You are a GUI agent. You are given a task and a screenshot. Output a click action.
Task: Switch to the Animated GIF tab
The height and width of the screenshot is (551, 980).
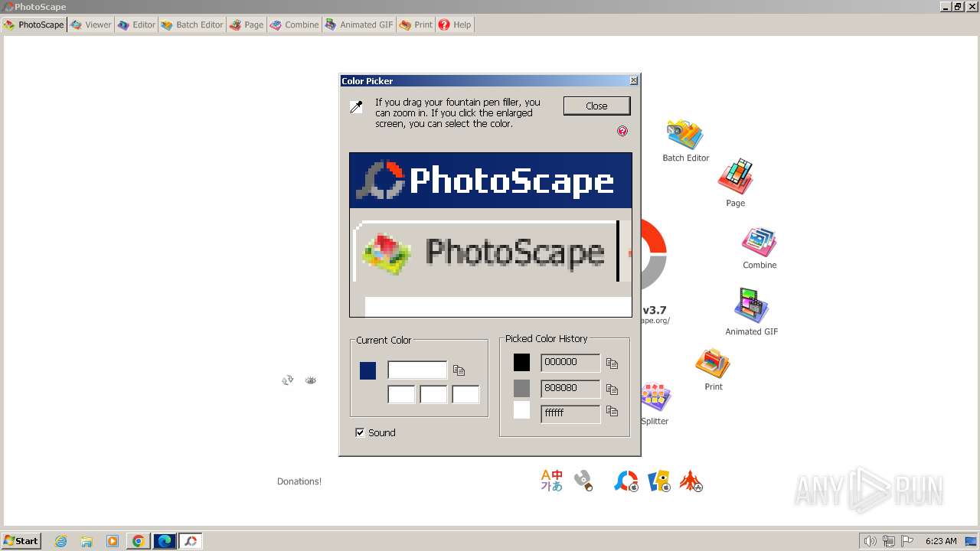pos(358,24)
